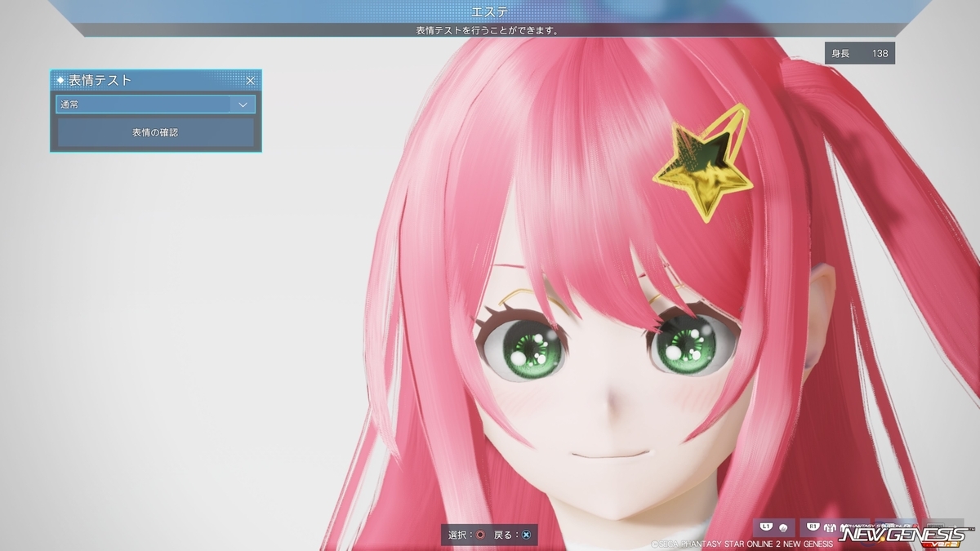Open the 通常 expression dropdown
Screen dimensions: 980x551
155,104
